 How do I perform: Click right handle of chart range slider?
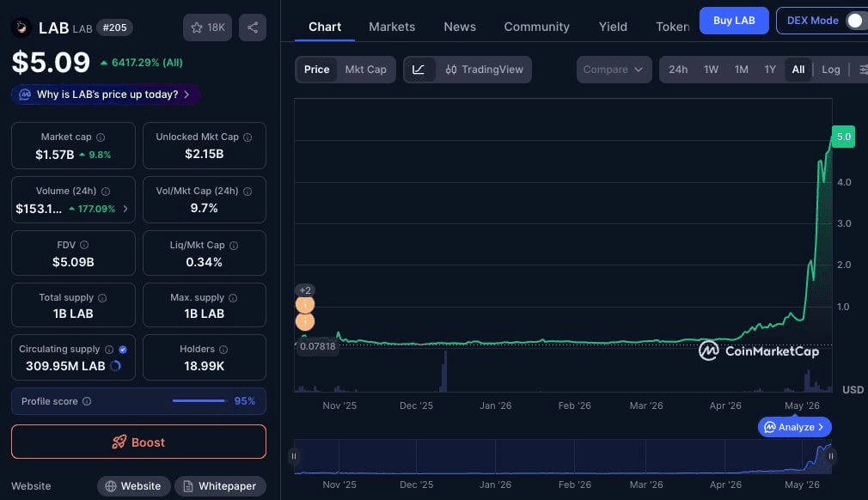coord(831,456)
